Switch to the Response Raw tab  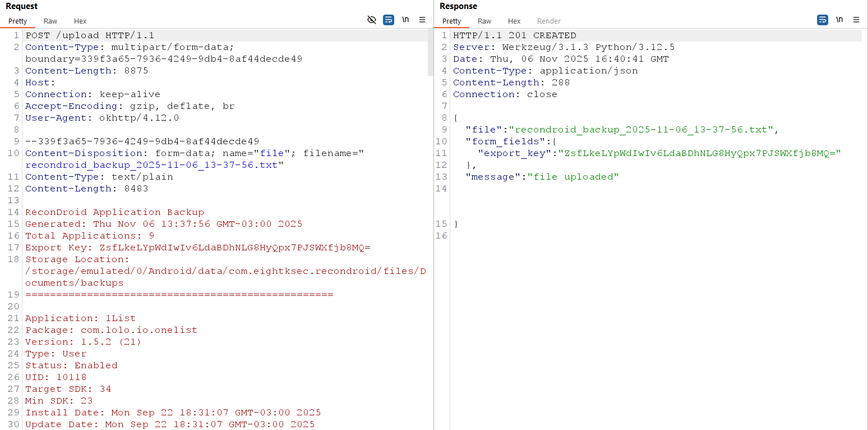pyautogui.click(x=484, y=21)
